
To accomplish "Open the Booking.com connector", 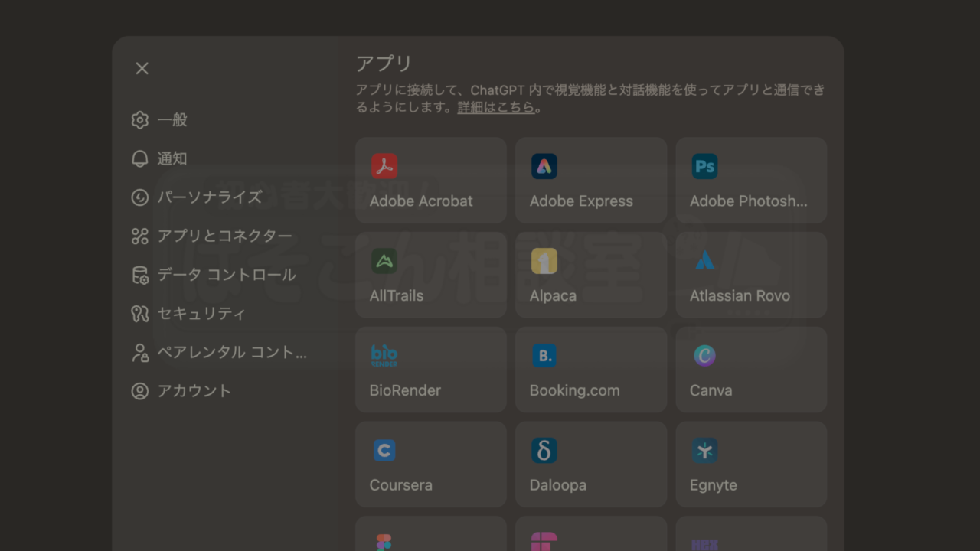I will coord(590,370).
